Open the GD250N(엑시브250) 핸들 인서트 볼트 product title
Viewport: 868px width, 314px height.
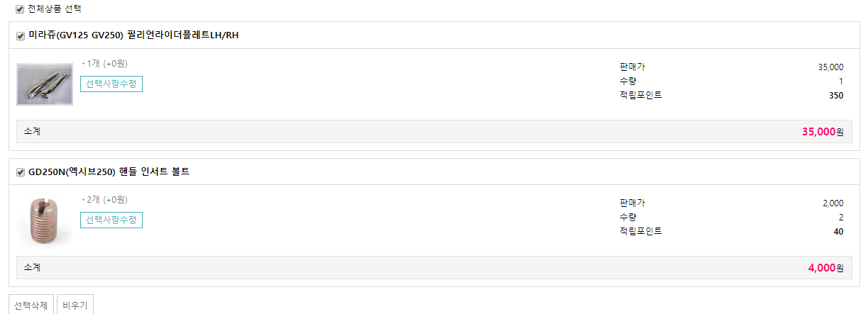109,172
